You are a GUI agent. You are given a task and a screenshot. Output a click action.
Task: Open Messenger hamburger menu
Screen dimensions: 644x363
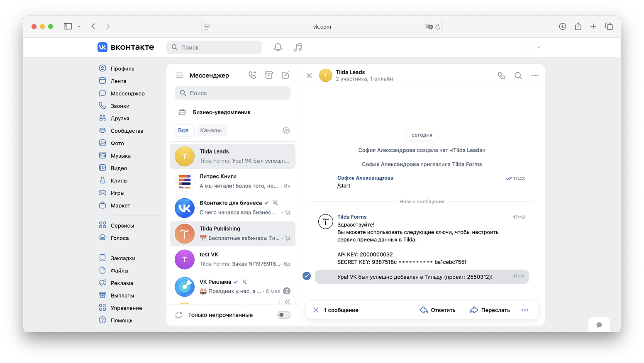[180, 75]
